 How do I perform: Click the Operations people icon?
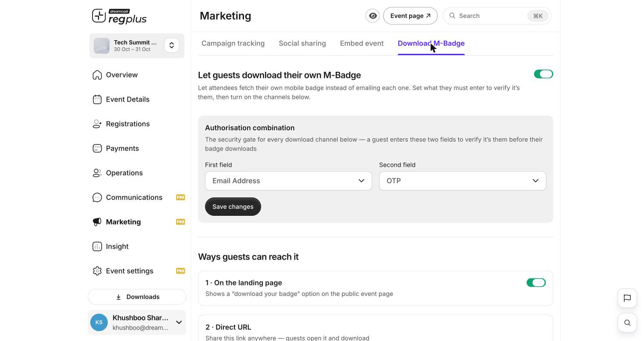pyautogui.click(x=97, y=173)
